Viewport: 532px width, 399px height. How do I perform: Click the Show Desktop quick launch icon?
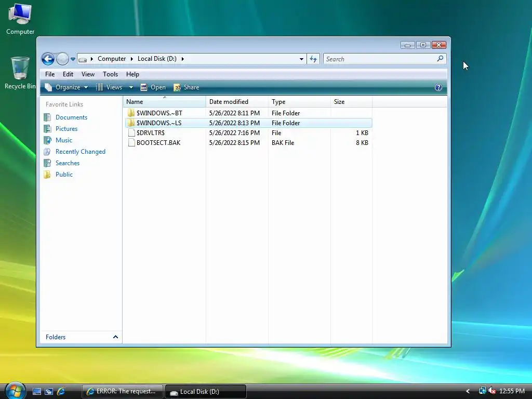(x=37, y=392)
